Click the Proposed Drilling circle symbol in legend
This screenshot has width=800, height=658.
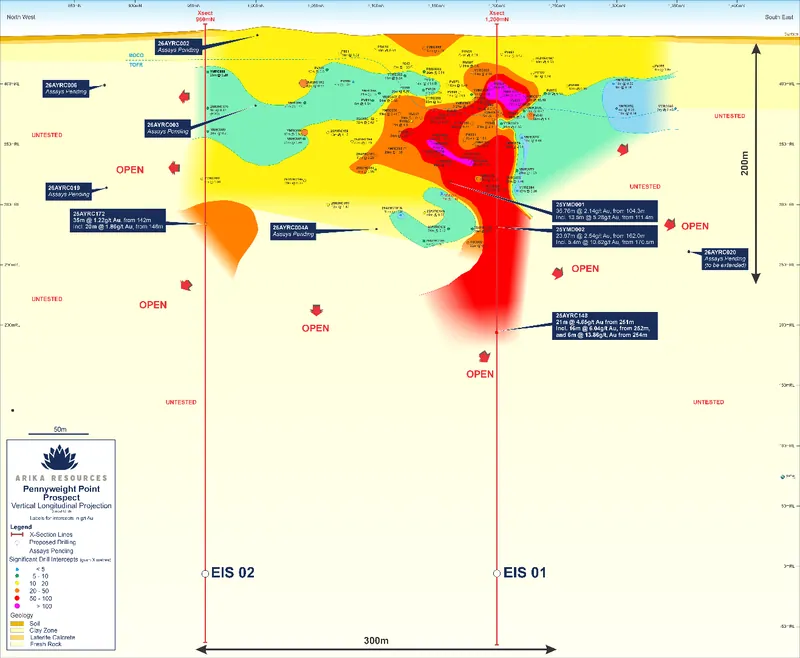[x=17, y=542]
